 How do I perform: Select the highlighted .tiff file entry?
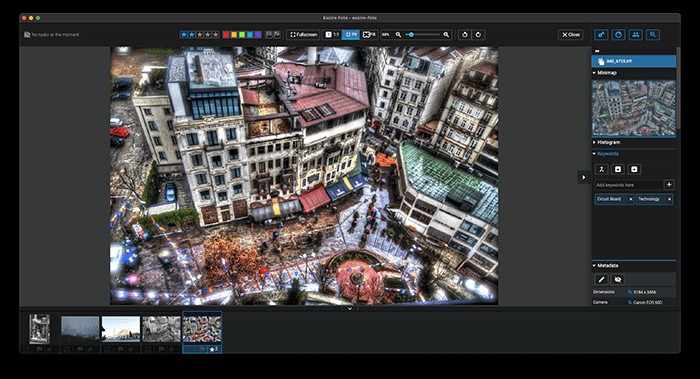pyautogui.click(x=633, y=61)
